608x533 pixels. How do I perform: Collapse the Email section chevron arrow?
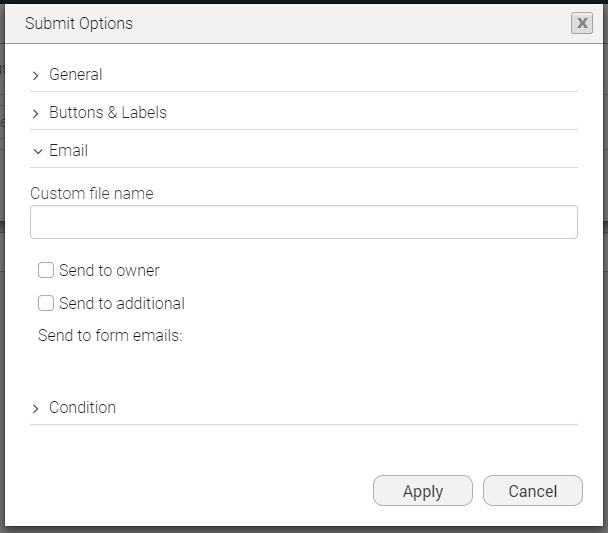[37, 151]
